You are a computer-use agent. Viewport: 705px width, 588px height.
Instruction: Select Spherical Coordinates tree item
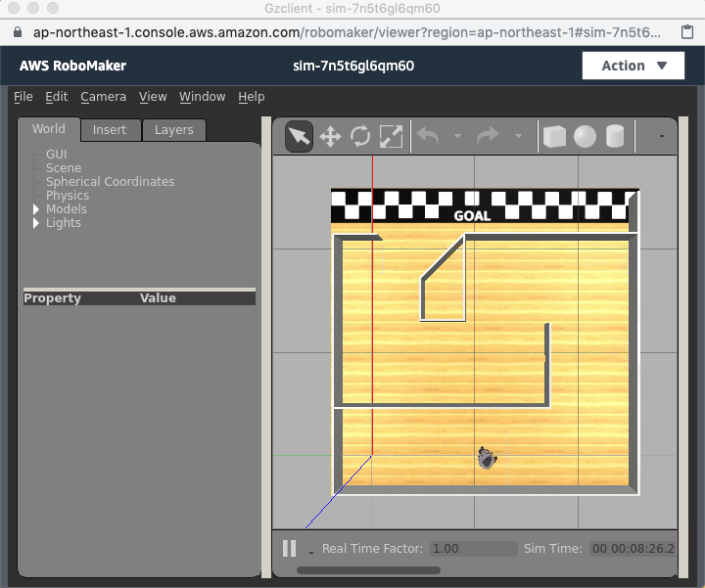pyautogui.click(x=110, y=181)
